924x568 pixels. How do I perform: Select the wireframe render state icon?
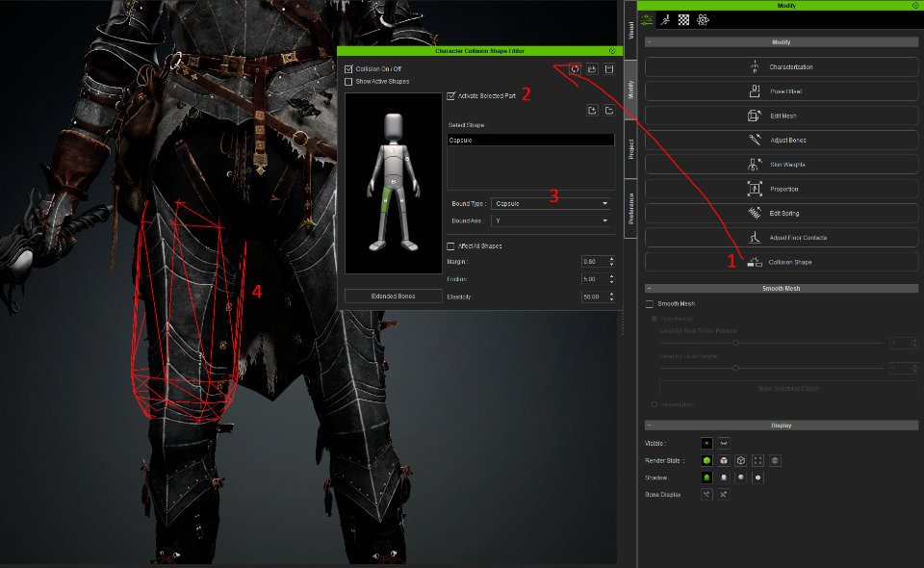click(740, 460)
